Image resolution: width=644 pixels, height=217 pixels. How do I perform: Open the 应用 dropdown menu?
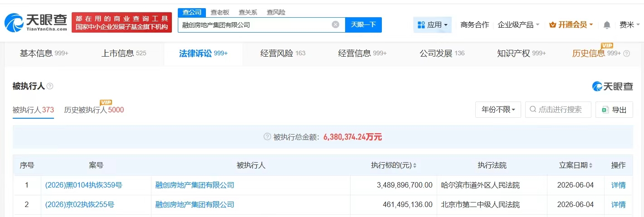point(432,25)
